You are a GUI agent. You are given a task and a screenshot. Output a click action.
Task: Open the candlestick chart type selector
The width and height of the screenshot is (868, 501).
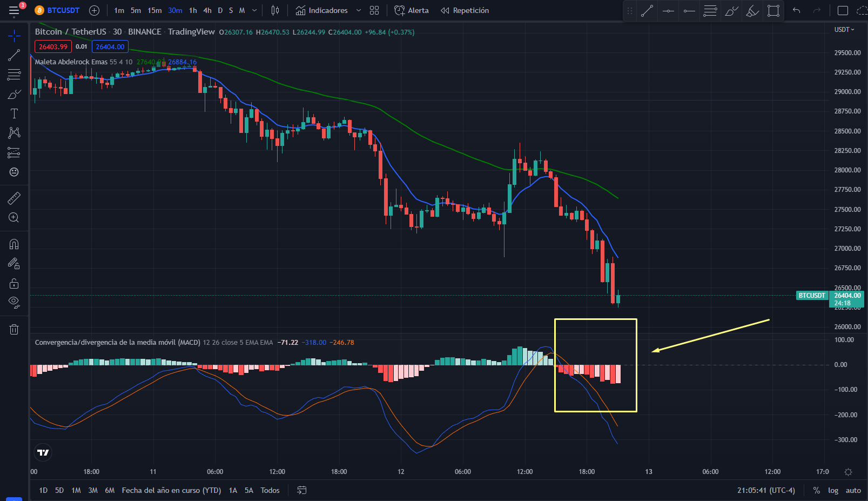point(275,10)
